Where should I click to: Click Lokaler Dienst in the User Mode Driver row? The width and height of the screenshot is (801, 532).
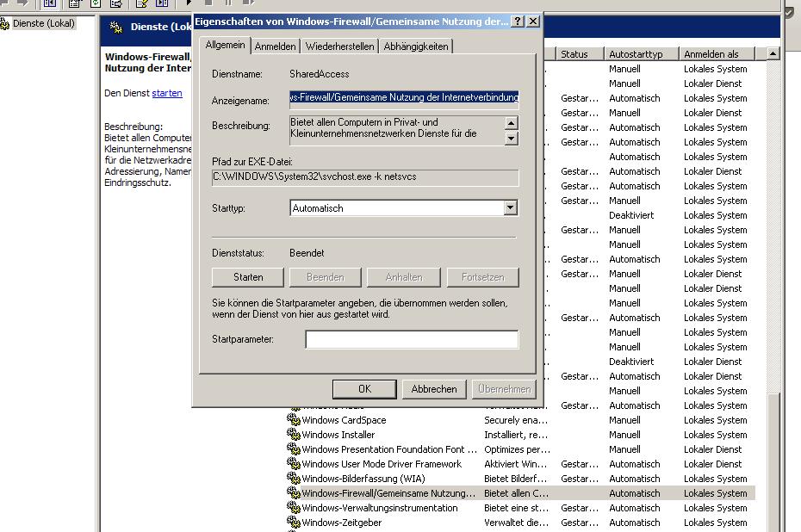tap(712, 464)
